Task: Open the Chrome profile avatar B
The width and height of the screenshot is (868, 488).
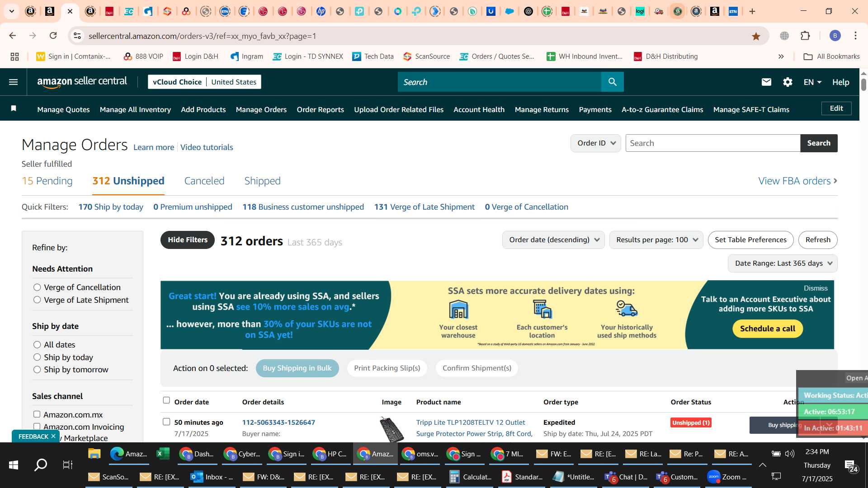Action: coord(835,36)
